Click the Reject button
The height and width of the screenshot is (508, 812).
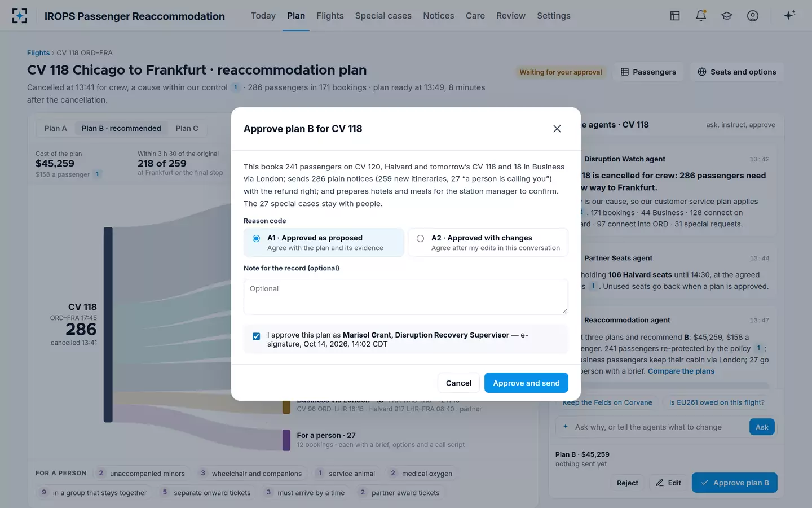[627, 483]
